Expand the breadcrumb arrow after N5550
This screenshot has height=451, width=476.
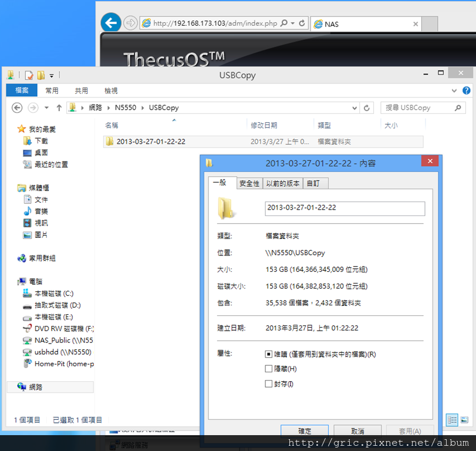[143, 108]
